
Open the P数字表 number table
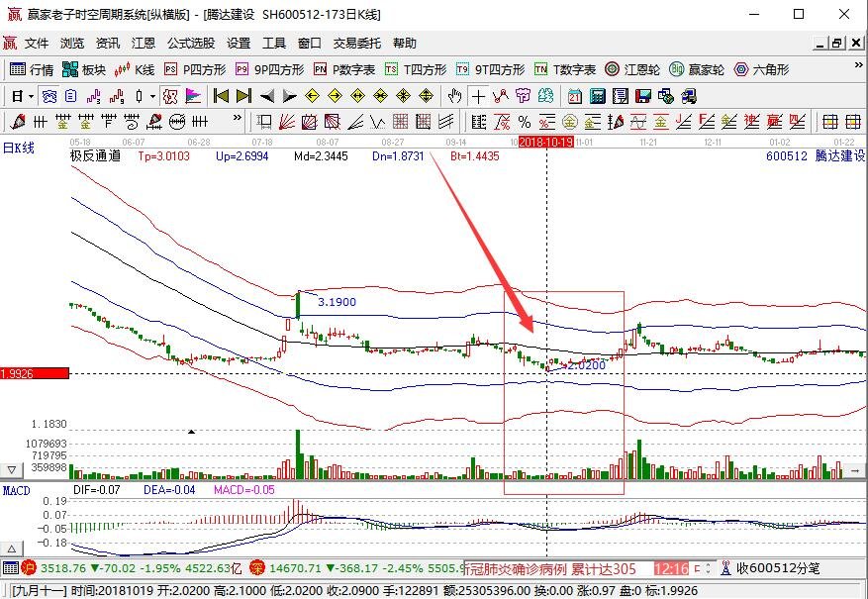[344, 69]
